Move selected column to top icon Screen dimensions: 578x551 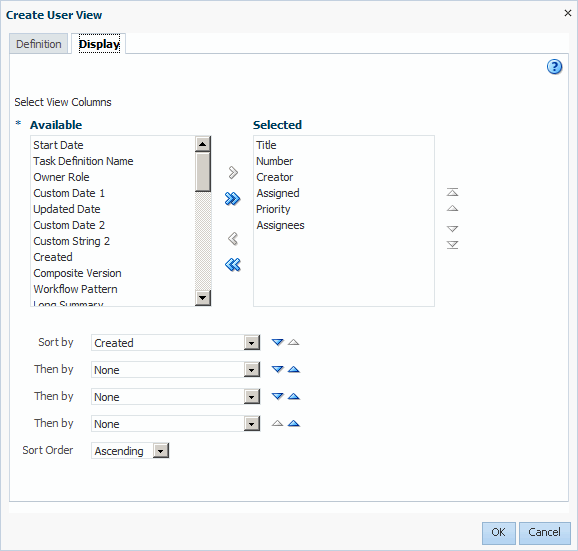[x=452, y=192]
